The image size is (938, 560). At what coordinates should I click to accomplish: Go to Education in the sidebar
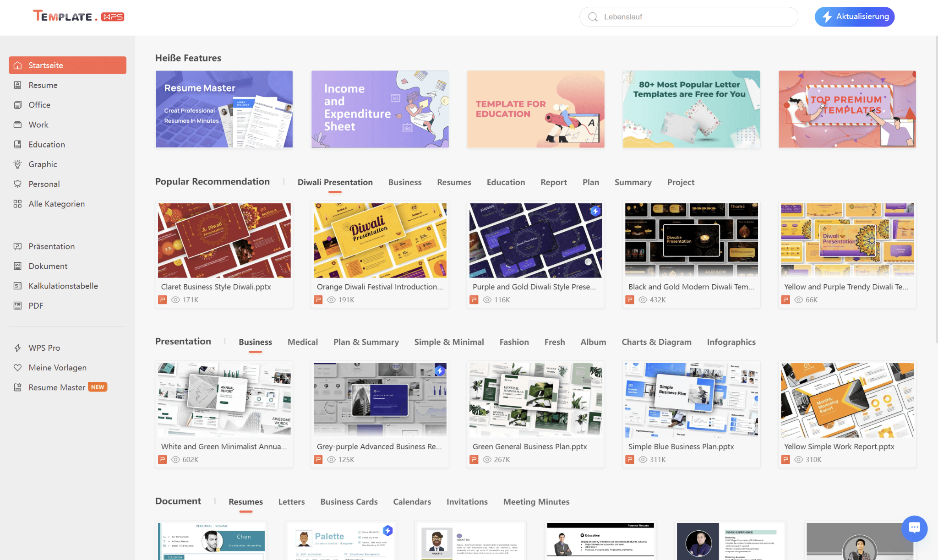(x=46, y=145)
